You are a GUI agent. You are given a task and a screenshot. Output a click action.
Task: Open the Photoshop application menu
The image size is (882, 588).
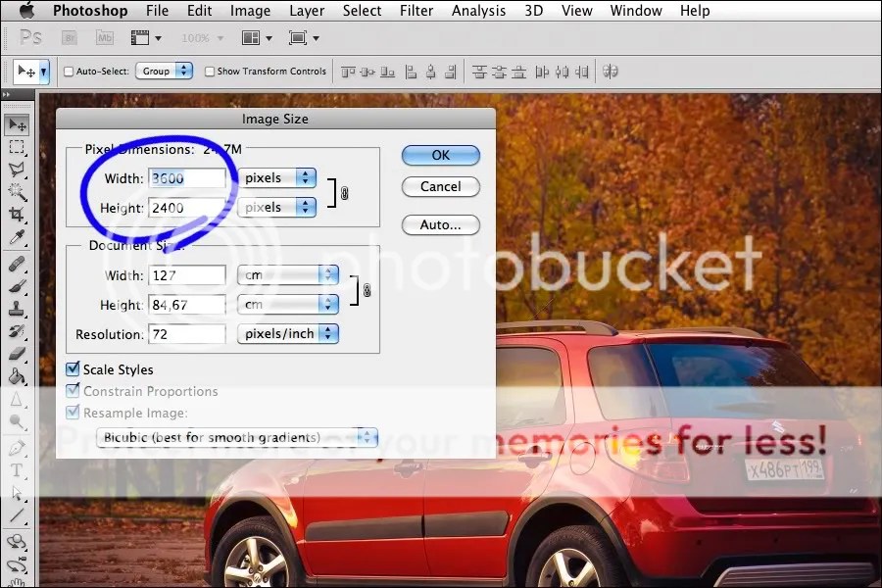[x=90, y=11]
